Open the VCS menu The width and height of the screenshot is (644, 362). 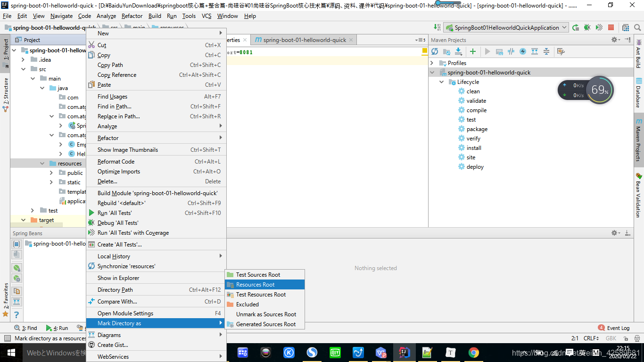[x=206, y=16]
